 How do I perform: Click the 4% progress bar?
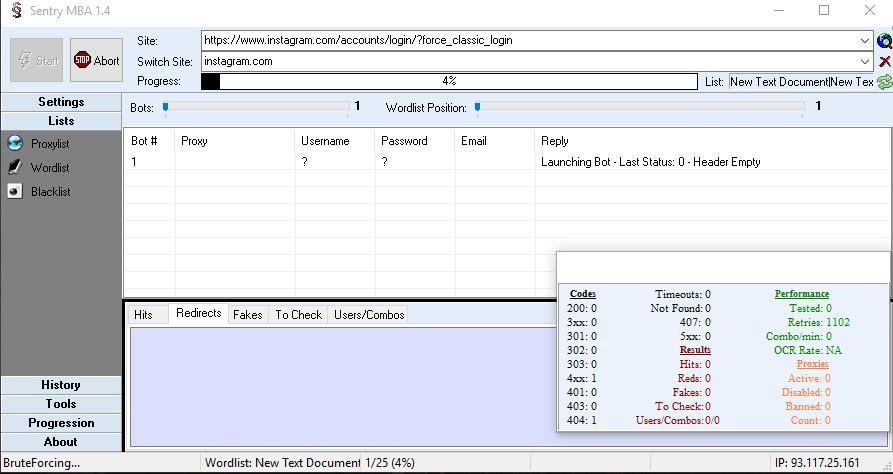pos(449,81)
